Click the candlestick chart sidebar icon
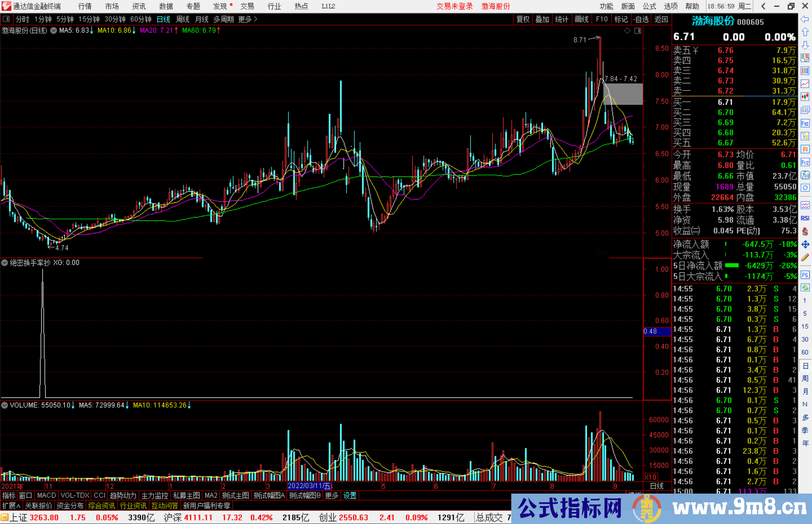The height and width of the screenshot is (524, 812). click(x=805, y=97)
